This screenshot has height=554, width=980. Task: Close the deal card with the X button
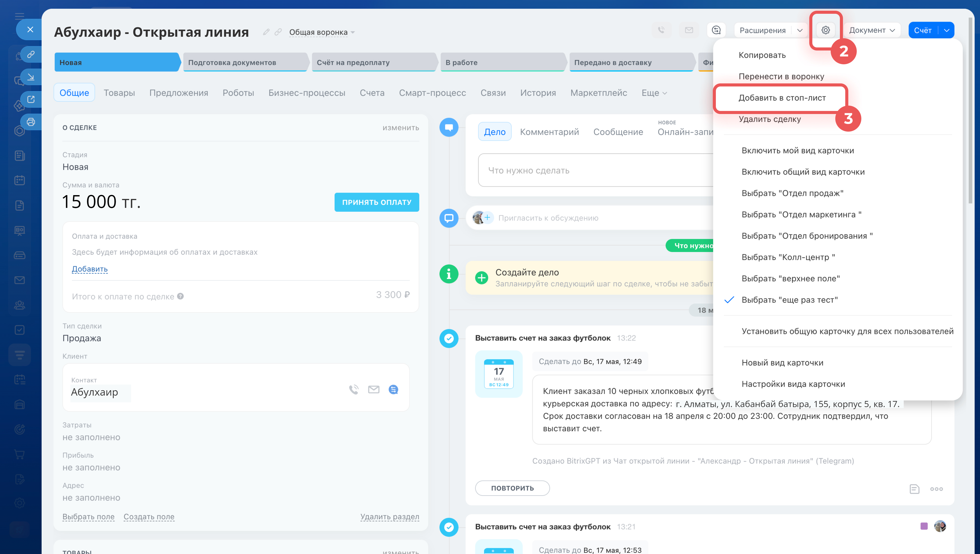pos(30,29)
